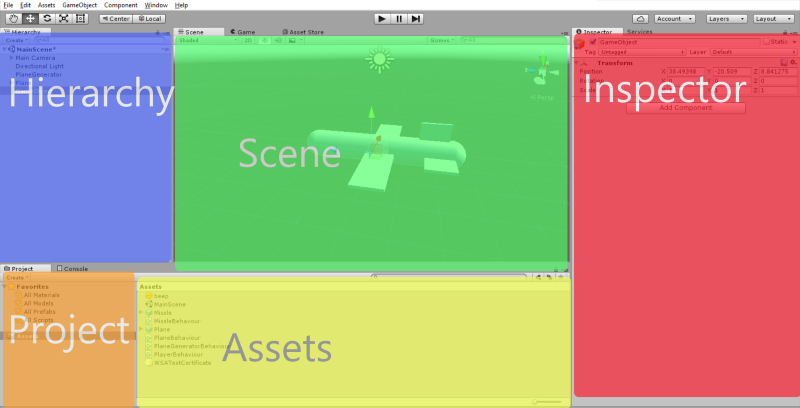The image size is (800, 408).
Task: Switch to the Console tab
Action: coord(72,268)
